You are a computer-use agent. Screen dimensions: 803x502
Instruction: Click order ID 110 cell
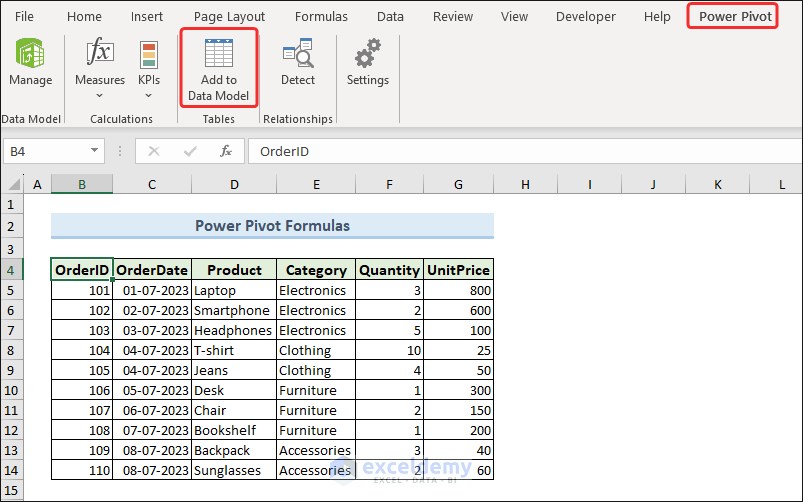(x=82, y=470)
